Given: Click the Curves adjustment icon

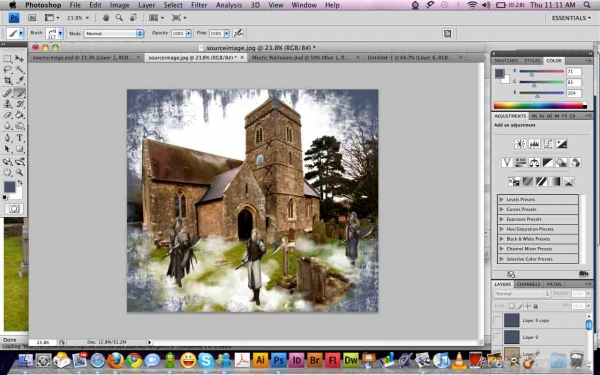Looking at the screenshot, I should 548,144.
